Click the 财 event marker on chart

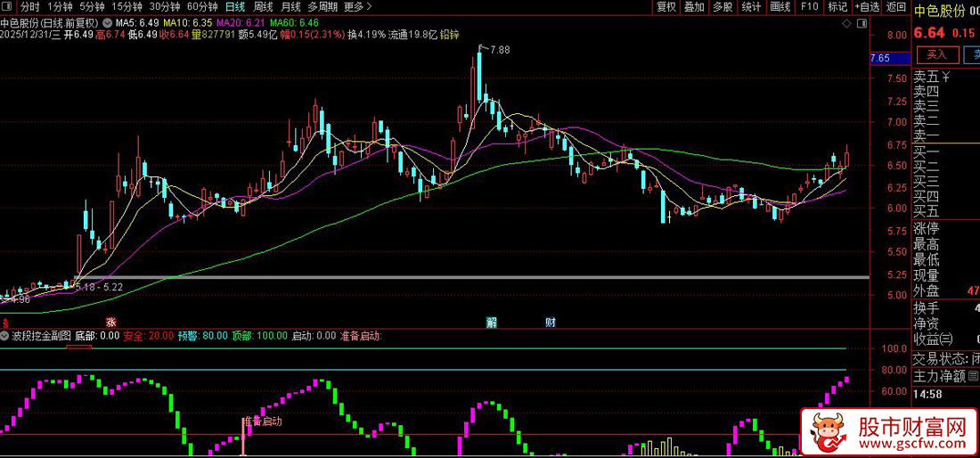[x=551, y=322]
